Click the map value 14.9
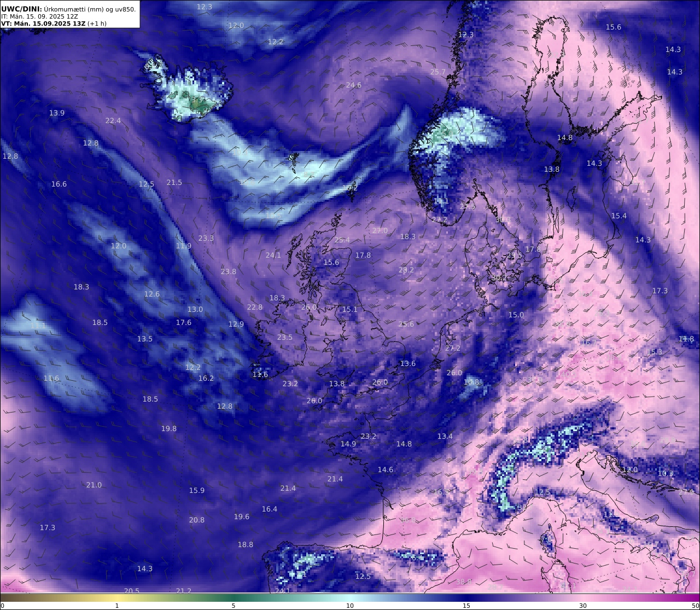 coord(348,444)
